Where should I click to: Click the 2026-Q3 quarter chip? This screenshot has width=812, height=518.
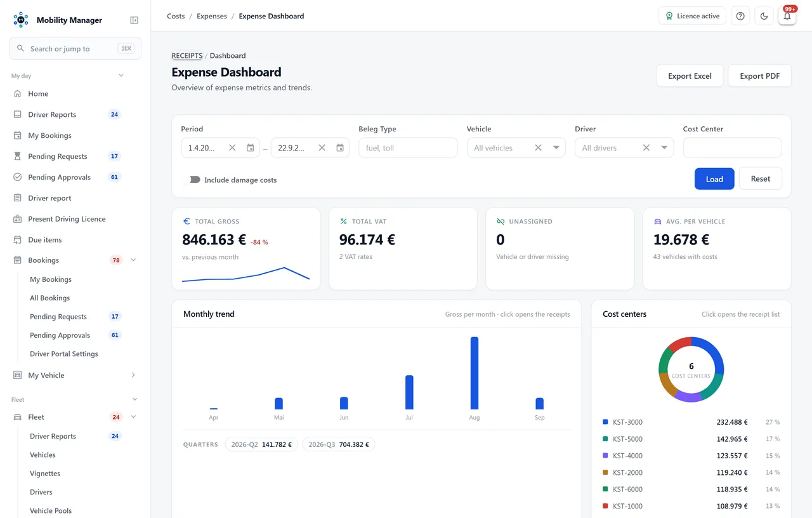339,444
